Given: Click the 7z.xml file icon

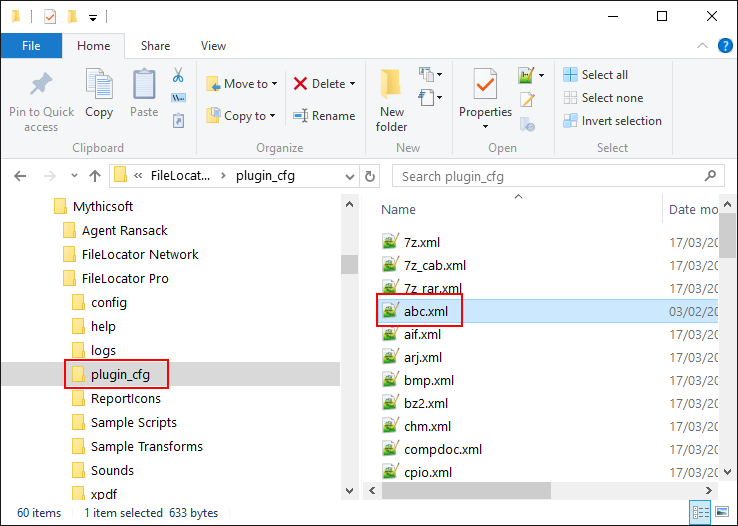Looking at the screenshot, I should tap(390, 241).
